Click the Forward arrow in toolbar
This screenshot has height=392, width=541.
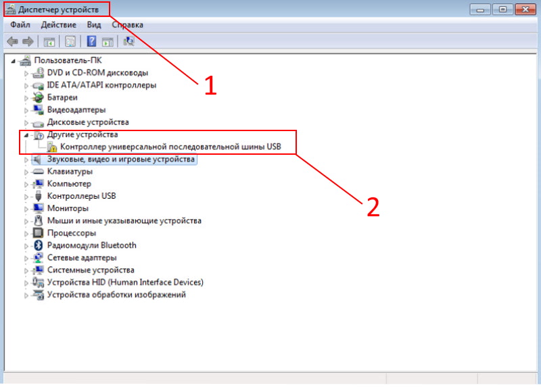(x=28, y=42)
